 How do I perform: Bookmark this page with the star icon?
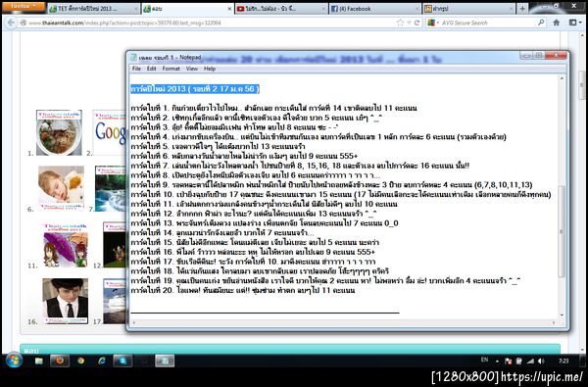pos(400,23)
